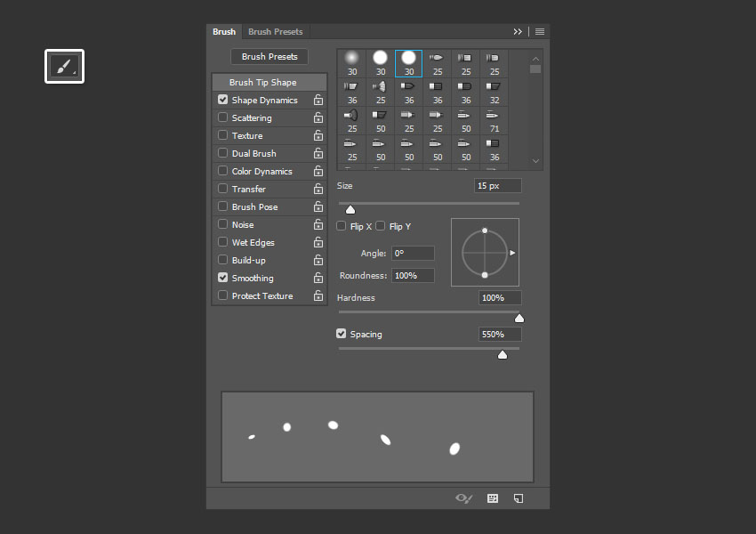The image size is (756, 534).
Task: Disable Shape Dynamics checkbox
Action: coord(222,100)
